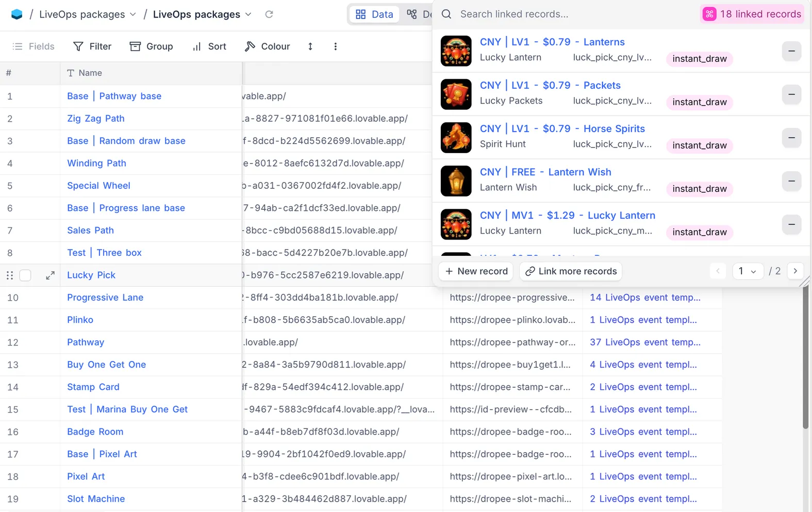Open Badge Room record
This screenshot has height=512, width=812.
click(95, 432)
